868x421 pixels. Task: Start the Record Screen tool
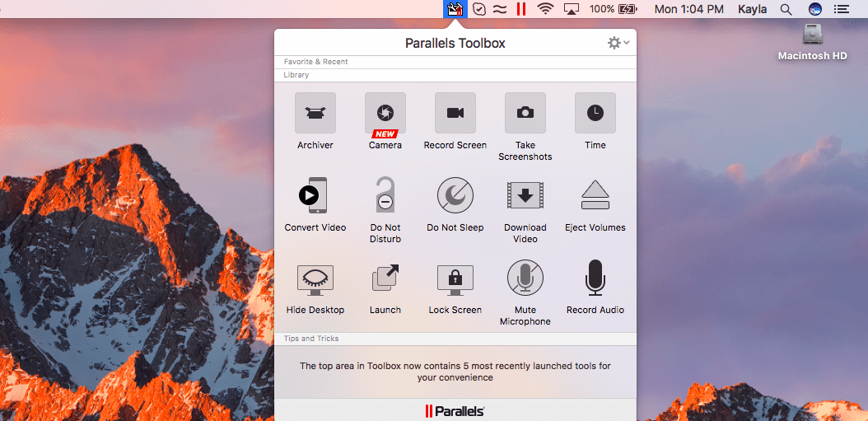455,114
